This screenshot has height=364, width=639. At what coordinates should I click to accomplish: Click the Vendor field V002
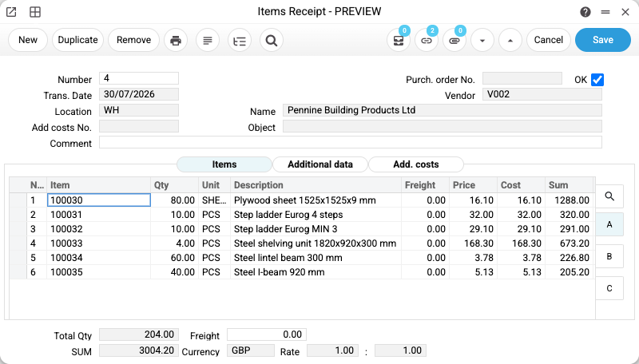pos(542,94)
